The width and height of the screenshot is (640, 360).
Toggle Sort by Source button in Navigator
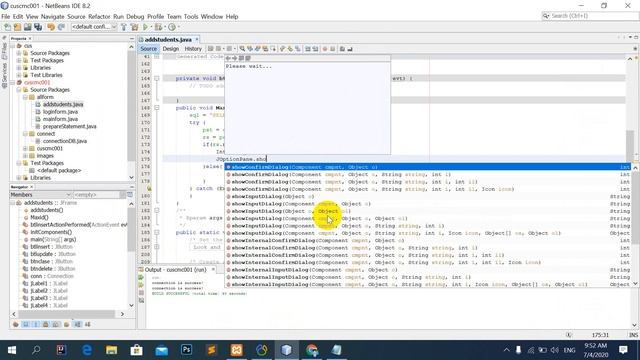tap(87, 324)
